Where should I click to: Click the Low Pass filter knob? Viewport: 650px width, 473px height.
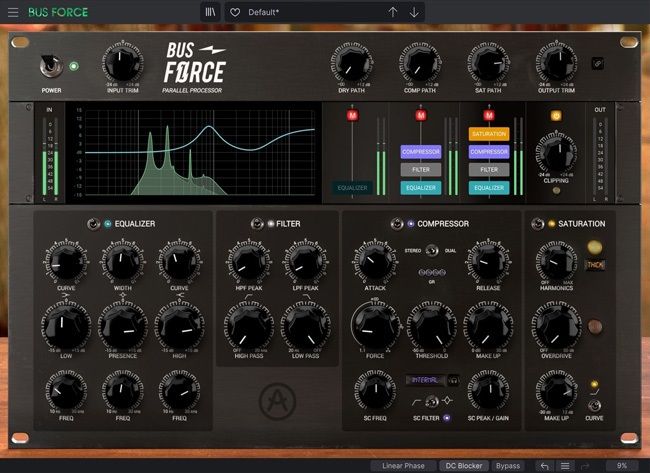(306, 326)
